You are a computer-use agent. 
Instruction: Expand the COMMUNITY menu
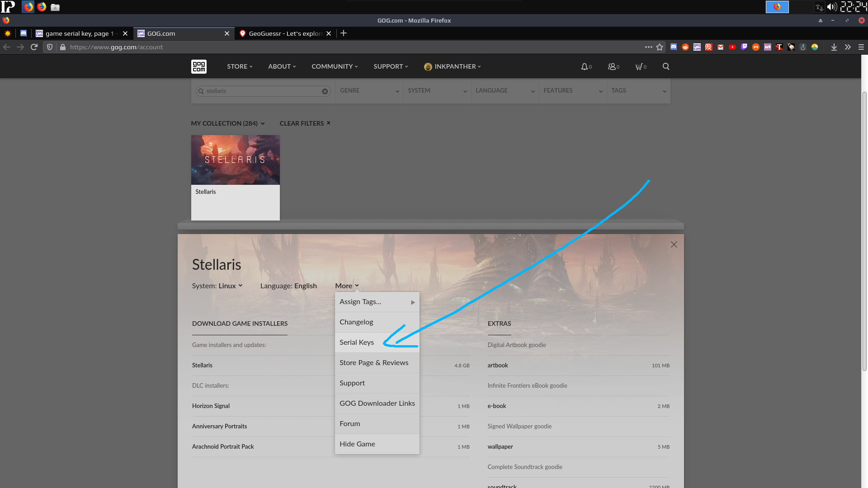(335, 66)
